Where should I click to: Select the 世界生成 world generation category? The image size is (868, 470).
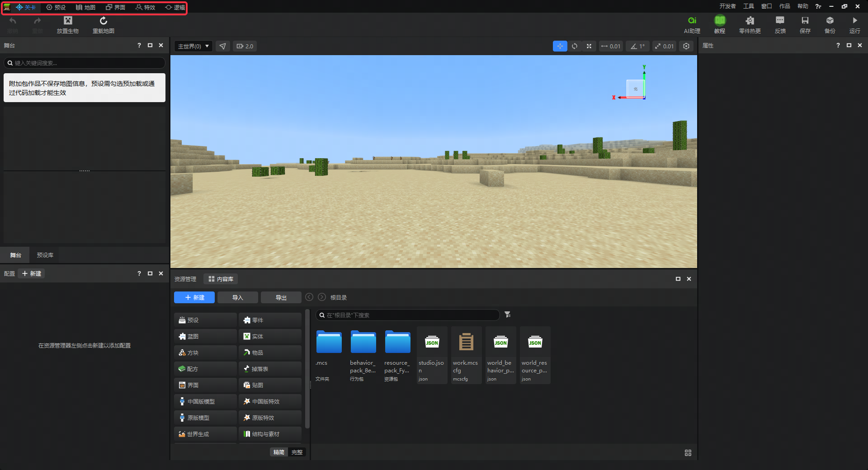(206, 434)
